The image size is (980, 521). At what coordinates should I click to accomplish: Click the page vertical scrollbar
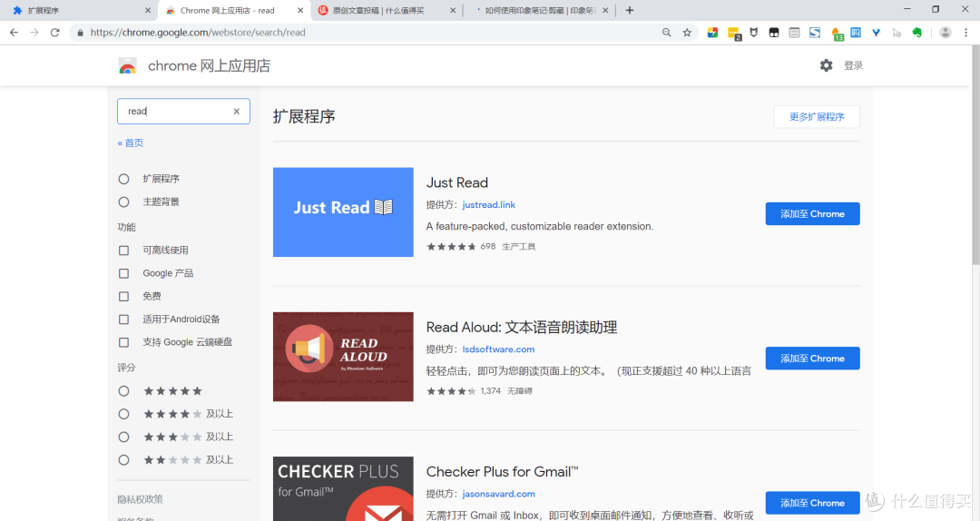coord(975,156)
